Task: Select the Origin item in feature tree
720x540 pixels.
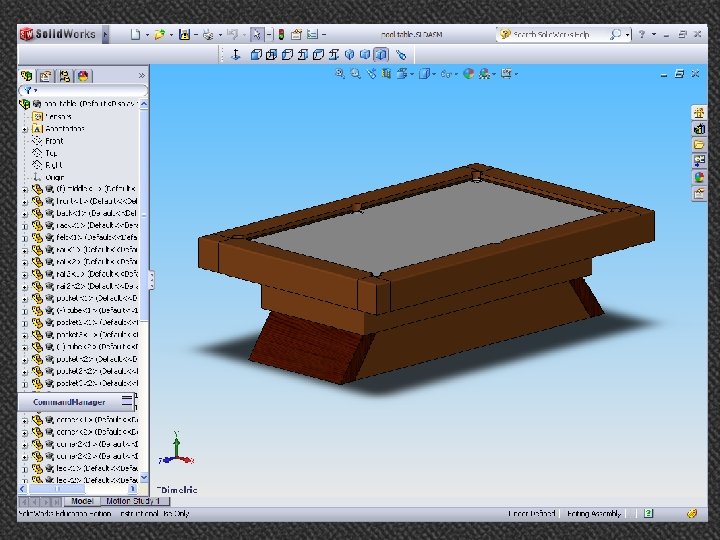Action: tap(54, 177)
